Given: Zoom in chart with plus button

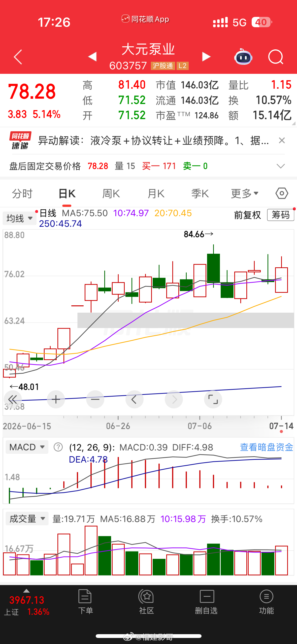Looking at the screenshot, I should (56, 399).
